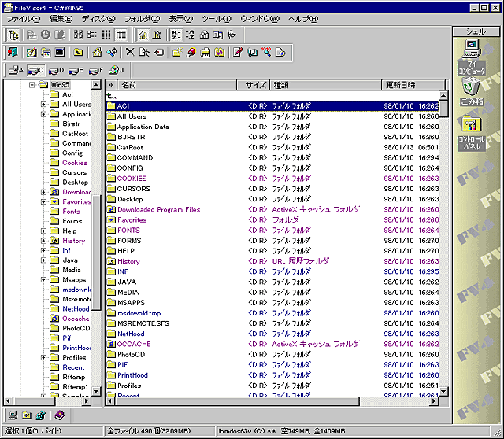Click the copy file running-man icon

click(x=144, y=52)
